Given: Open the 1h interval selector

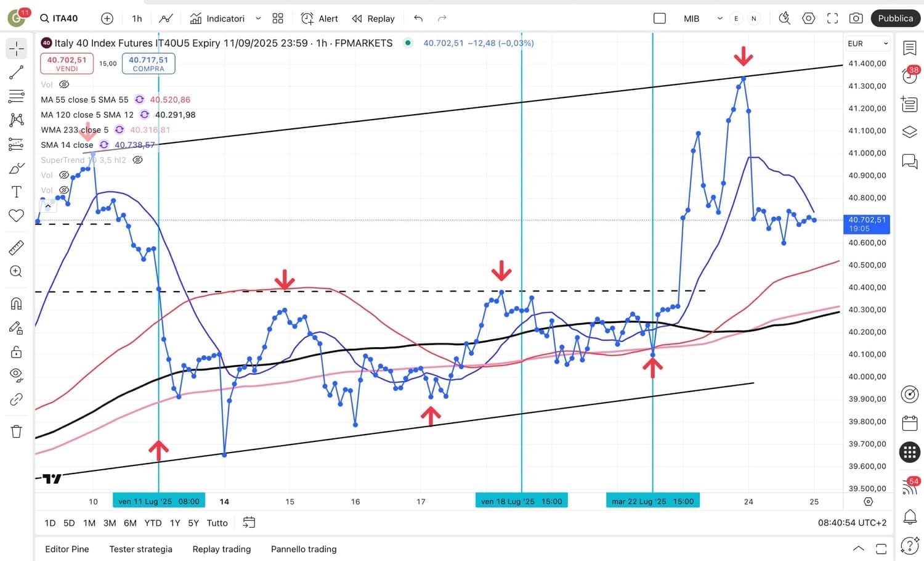Looking at the screenshot, I should [137, 18].
